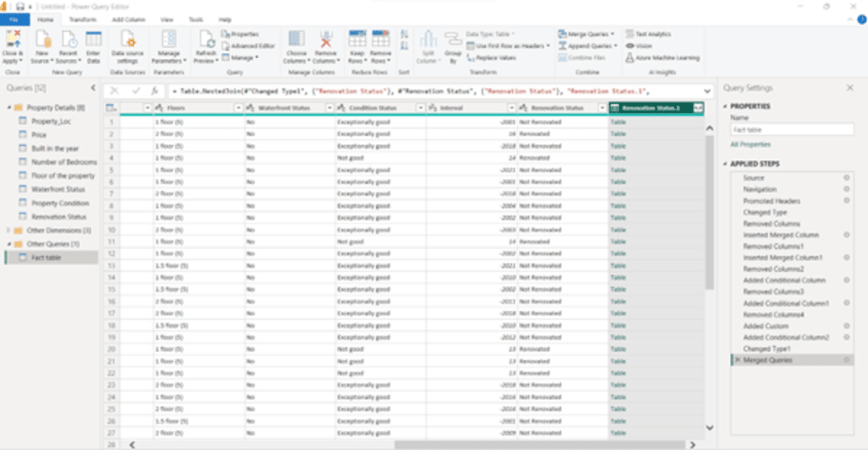Click the Recent Sources icon
Screen dimensions: 868x450
(x=69, y=40)
